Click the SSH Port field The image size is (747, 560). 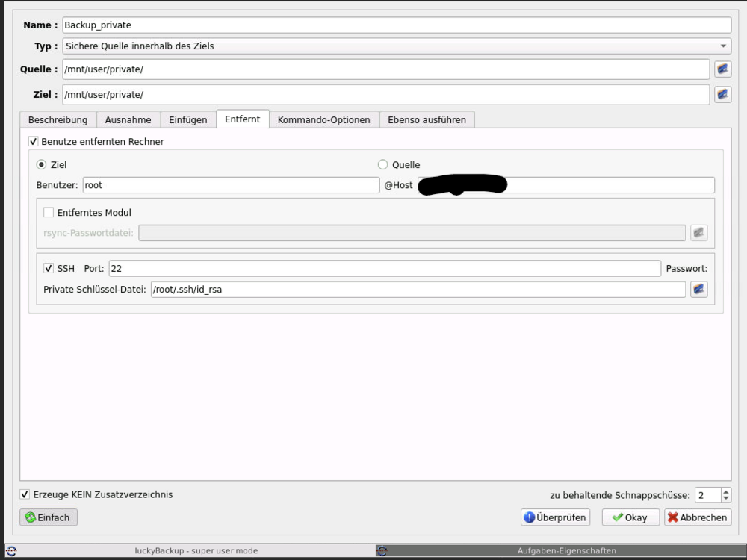pos(385,268)
